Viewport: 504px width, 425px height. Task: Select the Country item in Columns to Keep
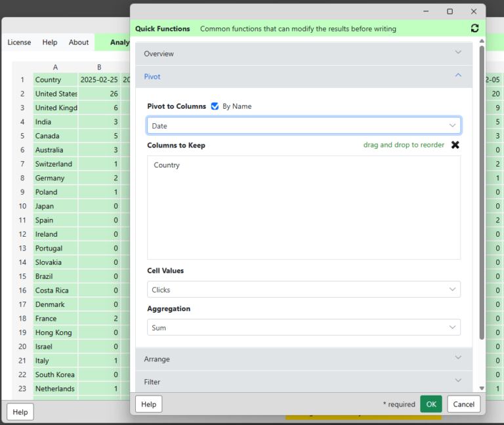[167, 165]
